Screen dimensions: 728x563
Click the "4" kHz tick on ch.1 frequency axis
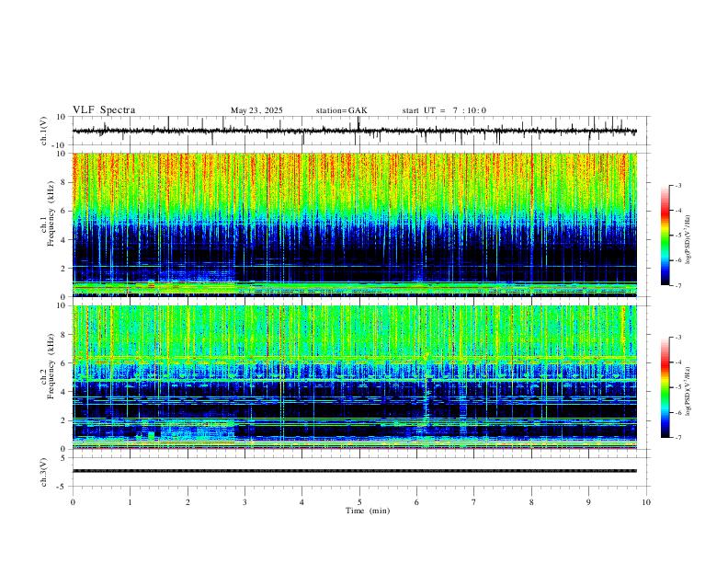point(63,240)
